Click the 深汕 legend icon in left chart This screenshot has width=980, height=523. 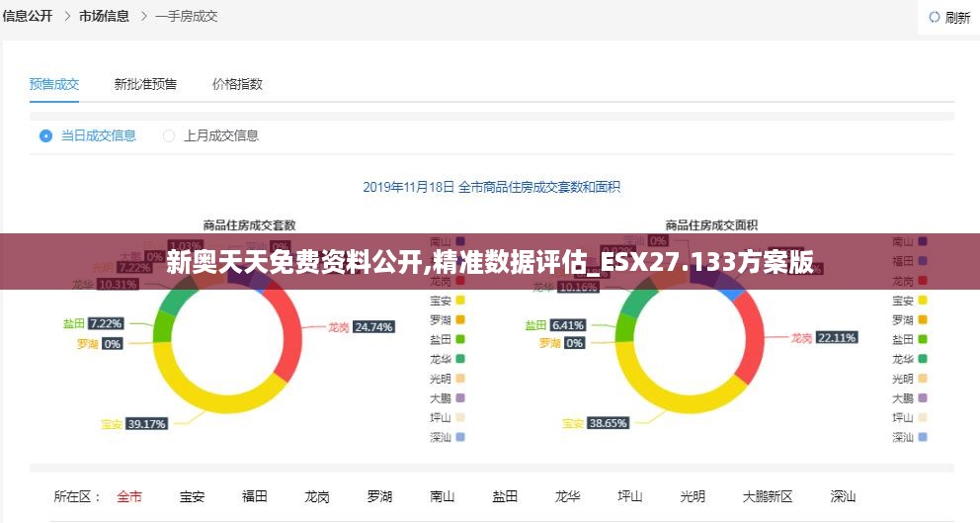[460, 436]
